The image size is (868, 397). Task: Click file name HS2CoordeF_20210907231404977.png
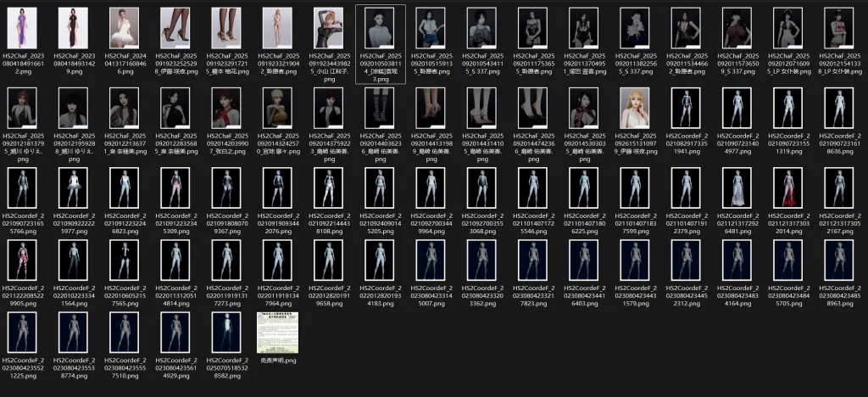(x=737, y=143)
